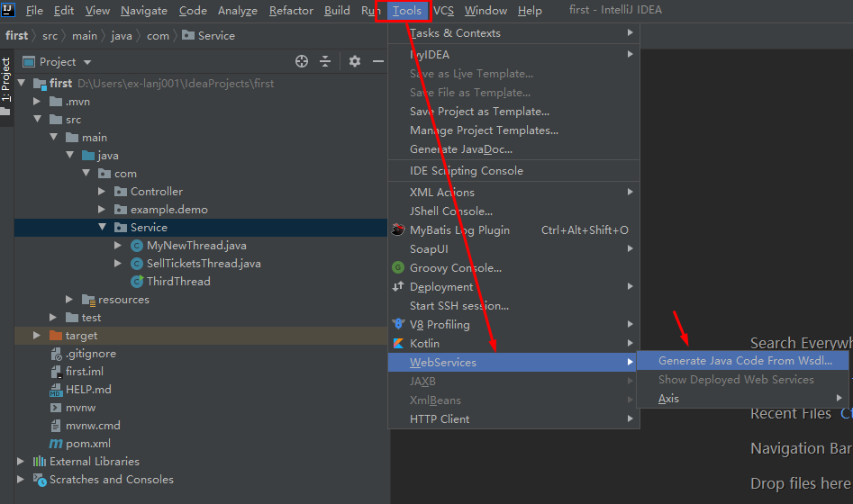Expand External Libraries node
This screenshot has width=853, height=504.
click(x=21, y=462)
